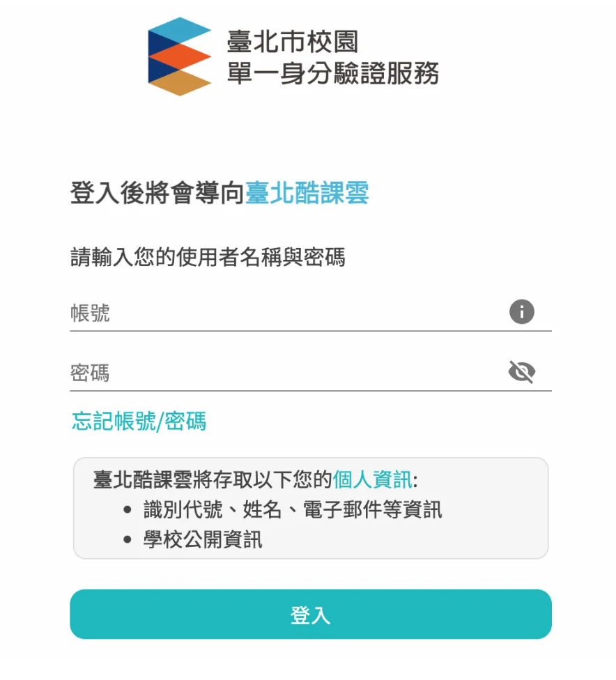Focus the 帳號 account input field
616x680 pixels.
(x=286, y=313)
